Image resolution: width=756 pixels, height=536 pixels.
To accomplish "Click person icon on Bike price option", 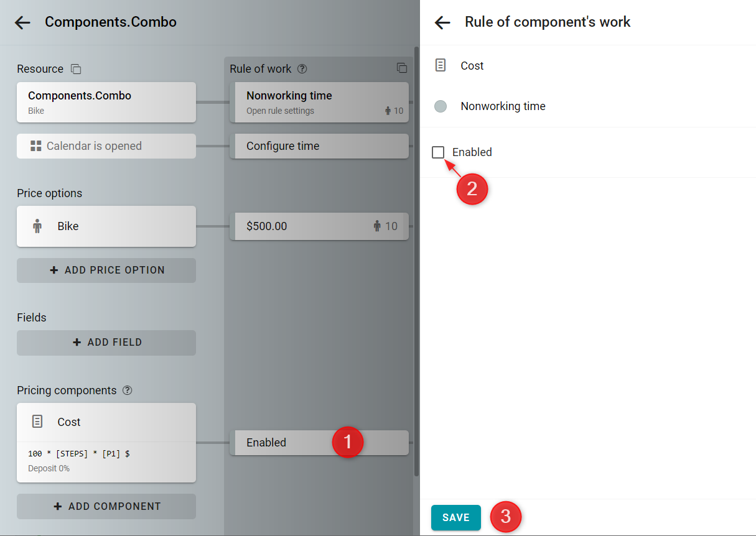I will click(37, 226).
